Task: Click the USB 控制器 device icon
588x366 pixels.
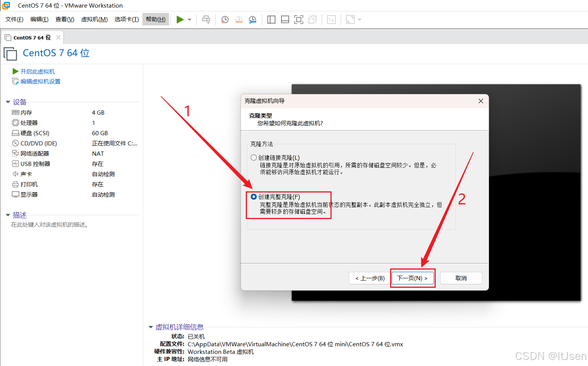Action: [x=16, y=164]
